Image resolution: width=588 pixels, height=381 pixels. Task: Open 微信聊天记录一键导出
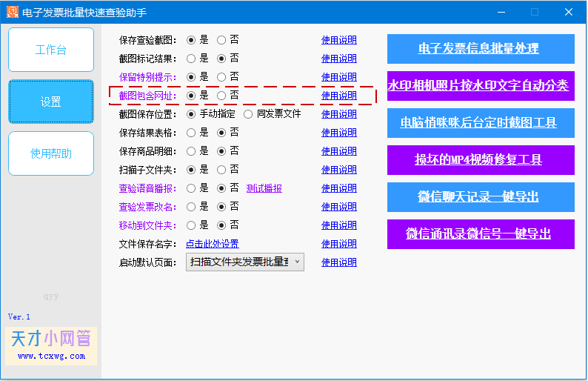point(481,197)
